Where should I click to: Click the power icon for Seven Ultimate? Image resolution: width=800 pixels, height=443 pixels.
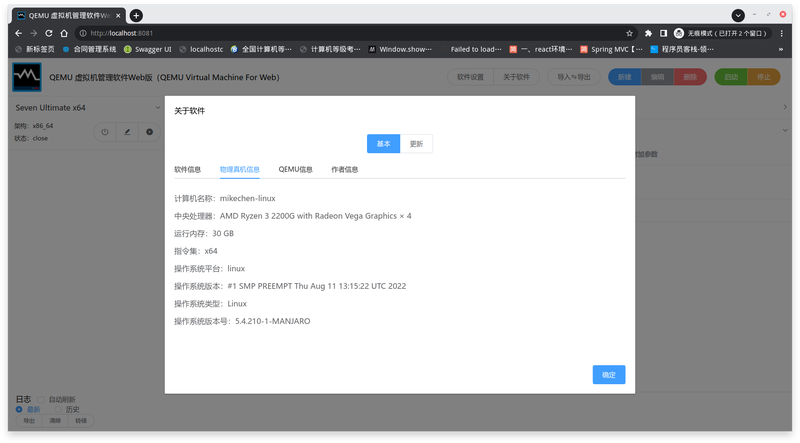[105, 132]
